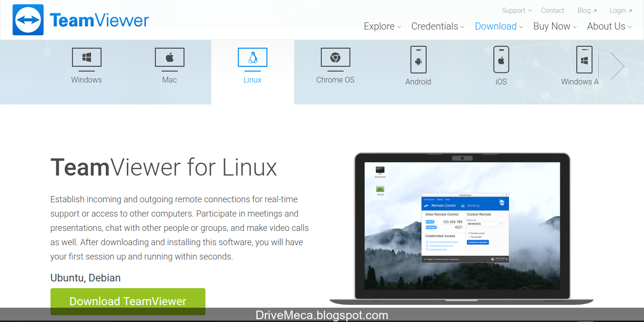The width and height of the screenshot is (644, 322).
Task: Open the Explore menu
Action: pos(382,26)
